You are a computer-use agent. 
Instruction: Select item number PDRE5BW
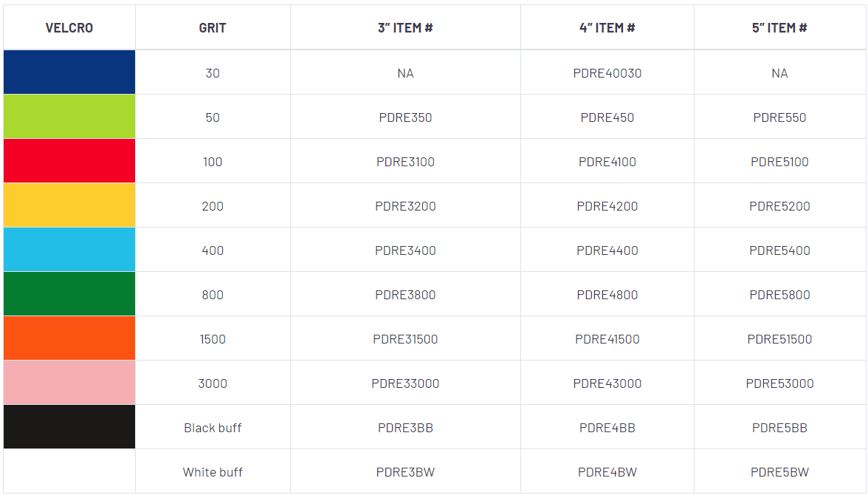coord(779,472)
